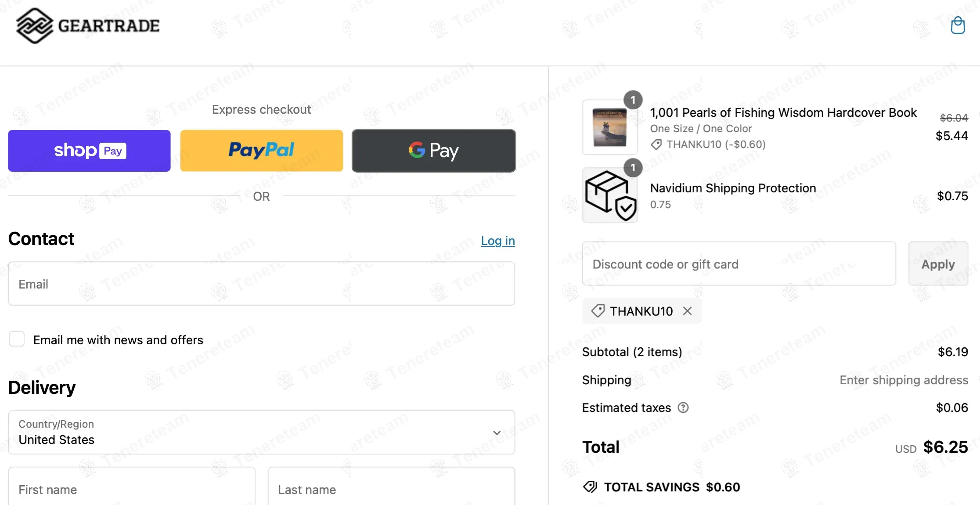
Task: Remove the THANKU10 discount code
Action: [x=688, y=311]
